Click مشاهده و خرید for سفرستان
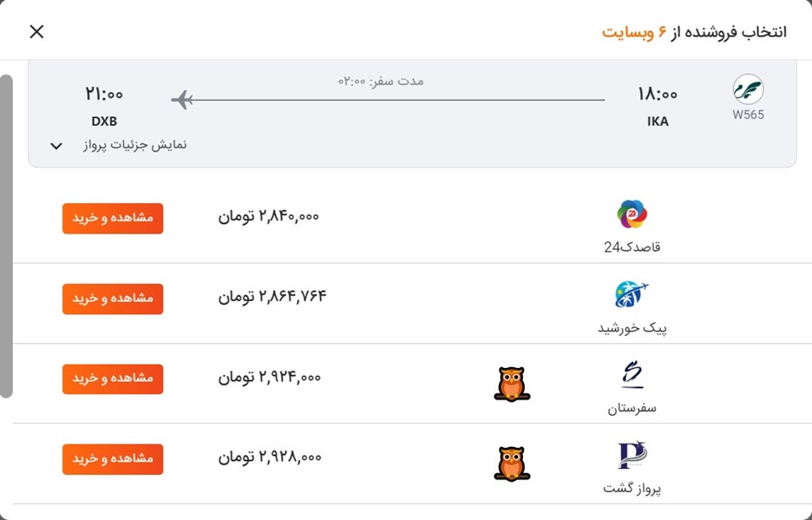Image resolution: width=812 pixels, height=520 pixels. coord(112,379)
